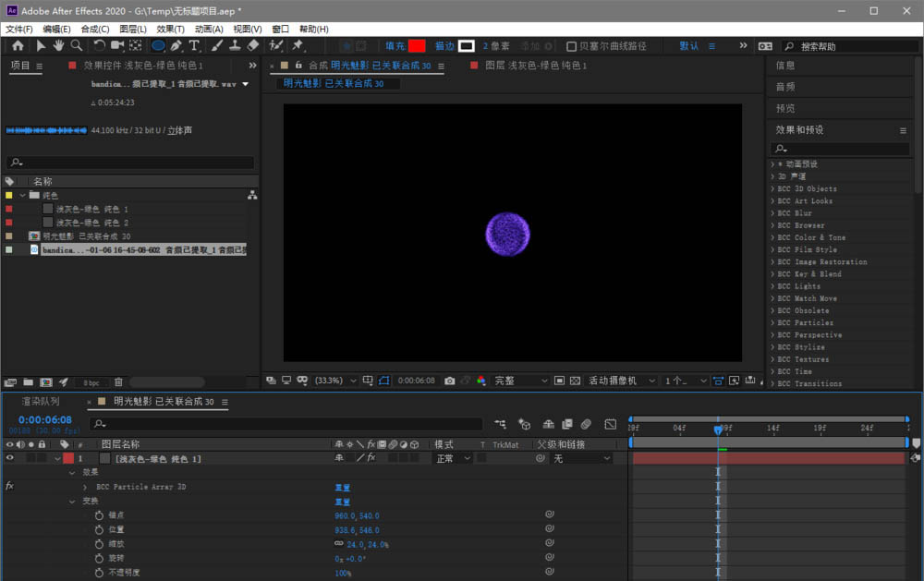
Task: Click the red label color of layer 1
Action: [x=68, y=458]
